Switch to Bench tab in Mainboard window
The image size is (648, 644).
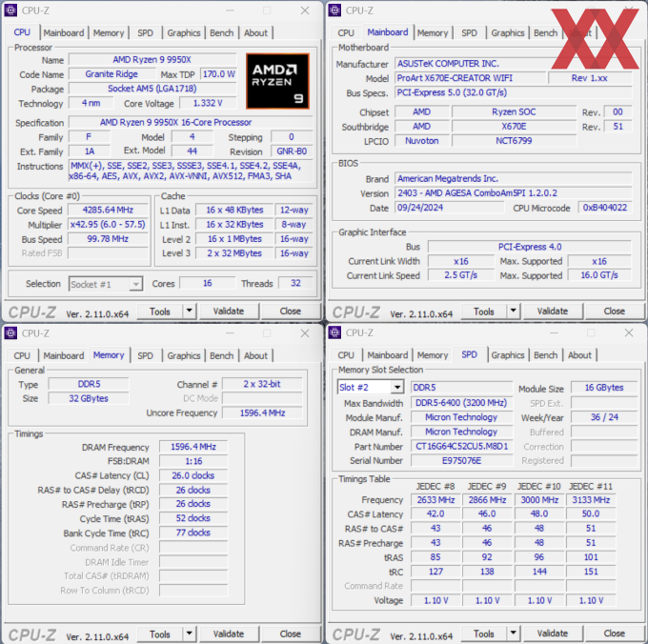coord(545,33)
